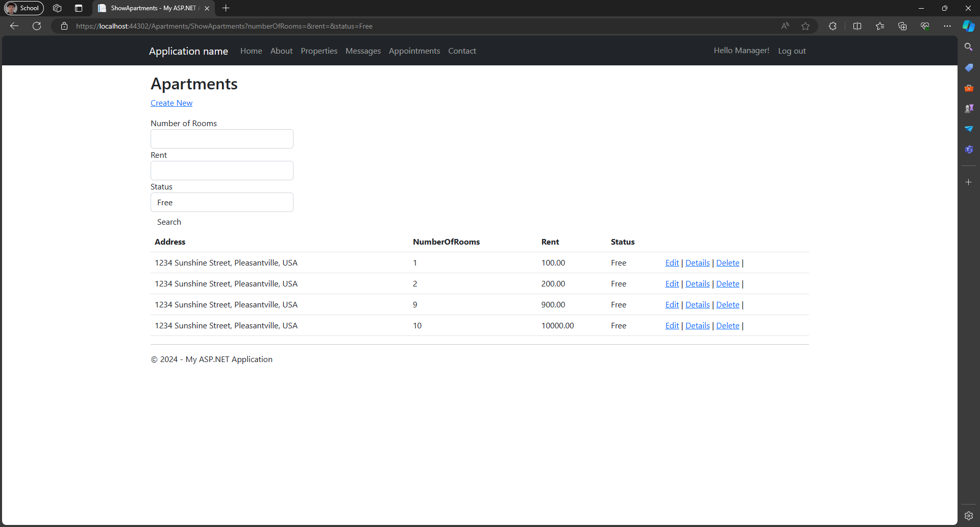Open Messages in the navbar
980x527 pixels.
click(363, 51)
